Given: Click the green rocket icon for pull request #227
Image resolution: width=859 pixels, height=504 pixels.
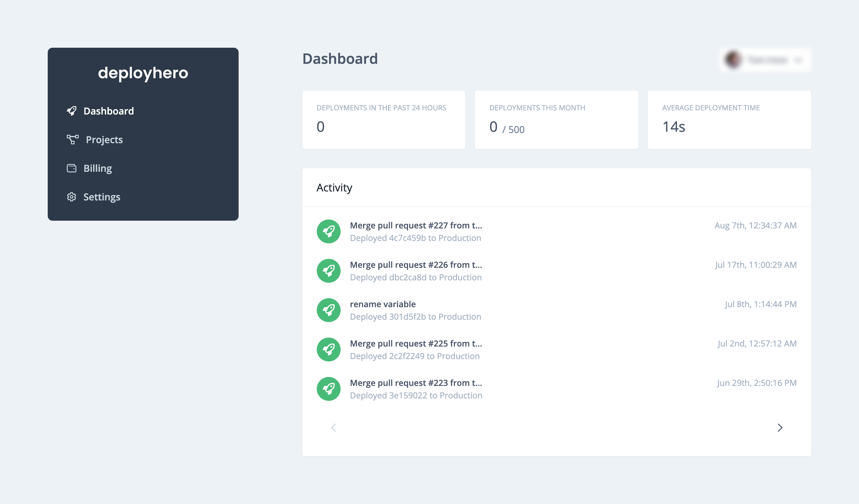Looking at the screenshot, I should coord(328,231).
